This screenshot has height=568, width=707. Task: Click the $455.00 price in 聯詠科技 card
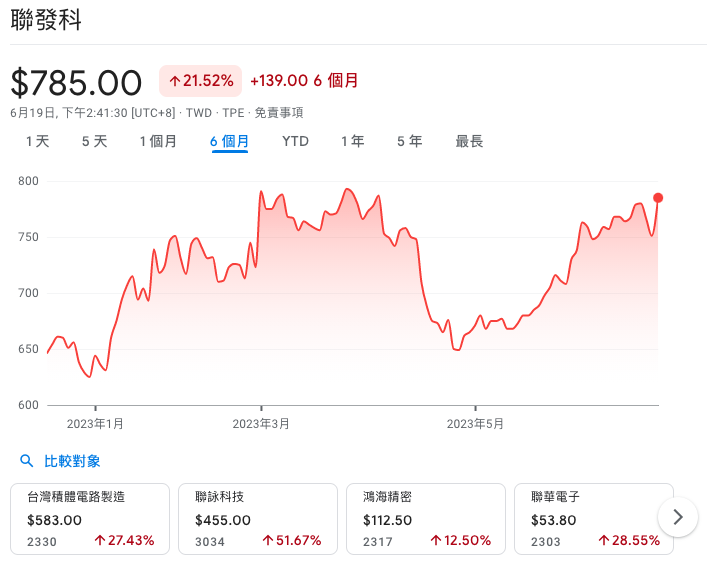click(x=223, y=520)
